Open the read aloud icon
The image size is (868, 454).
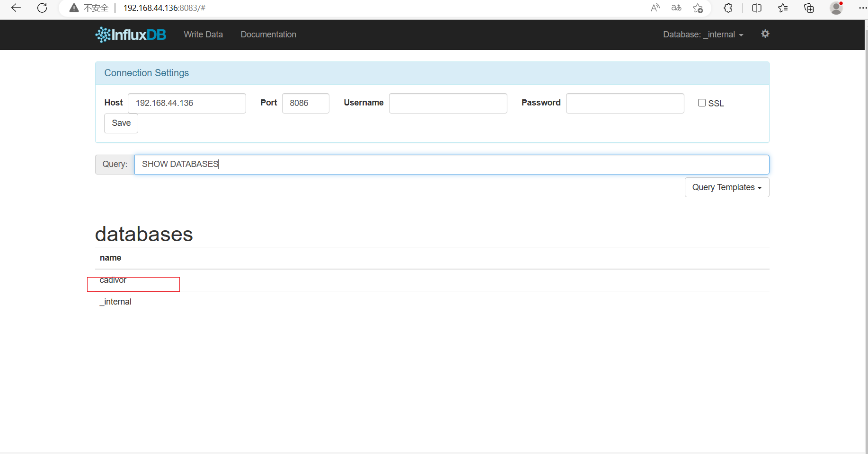tap(655, 8)
